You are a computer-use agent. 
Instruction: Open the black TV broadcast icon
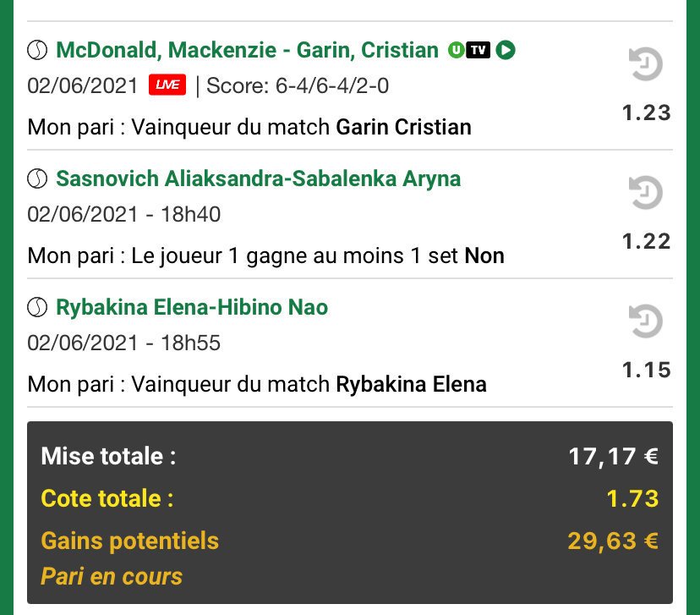point(479,51)
